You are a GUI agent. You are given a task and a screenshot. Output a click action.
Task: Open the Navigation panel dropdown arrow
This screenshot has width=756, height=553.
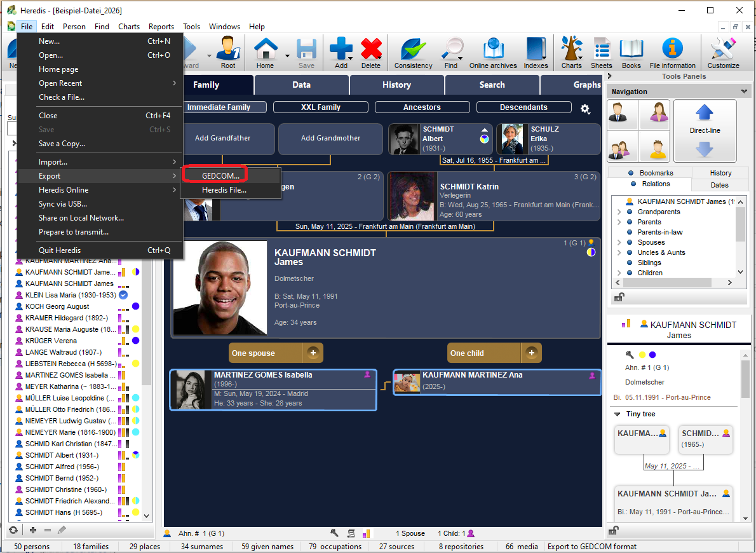(x=745, y=92)
